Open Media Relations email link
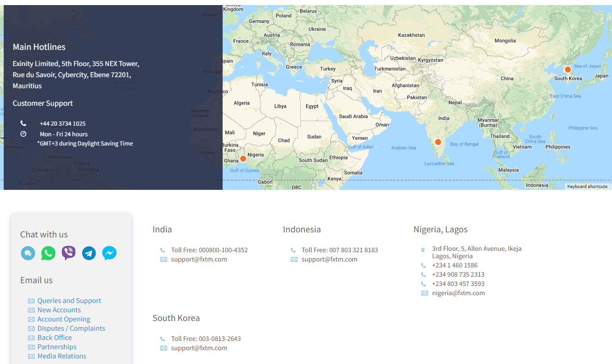 [62, 356]
